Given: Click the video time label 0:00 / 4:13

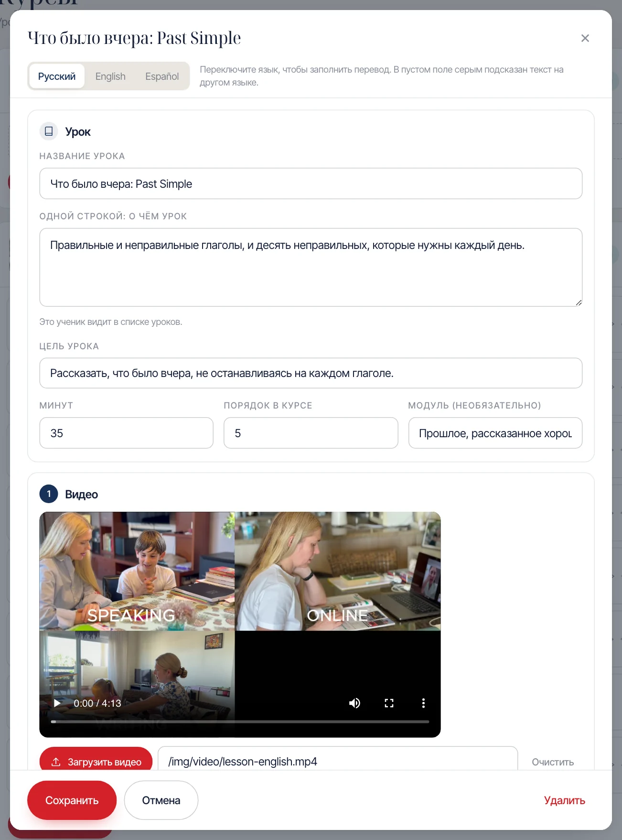Looking at the screenshot, I should point(97,703).
